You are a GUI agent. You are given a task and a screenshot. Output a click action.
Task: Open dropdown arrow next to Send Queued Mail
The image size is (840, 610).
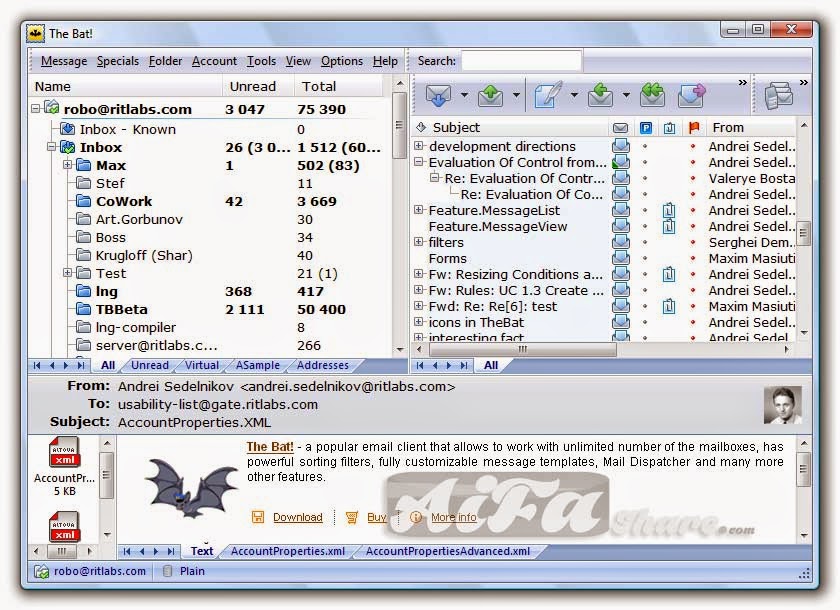click(516, 95)
